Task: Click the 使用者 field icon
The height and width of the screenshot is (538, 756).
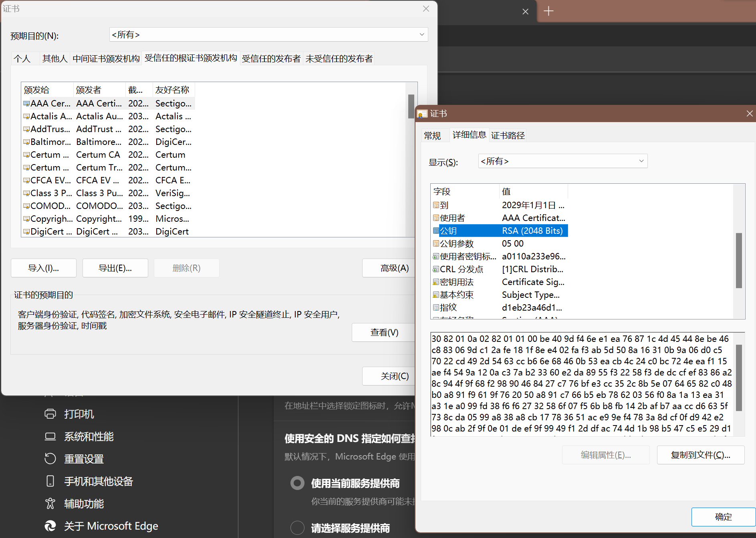Action: (x=436, y=218)
